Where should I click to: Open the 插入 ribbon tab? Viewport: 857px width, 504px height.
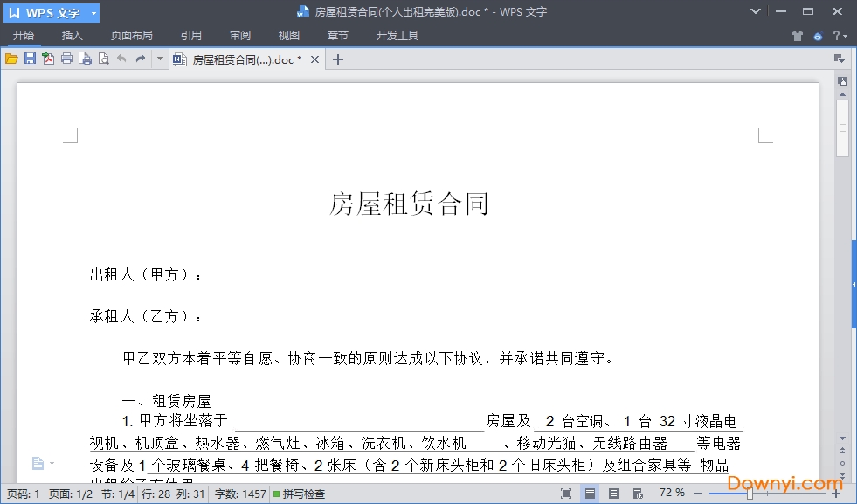click(73, 36)
